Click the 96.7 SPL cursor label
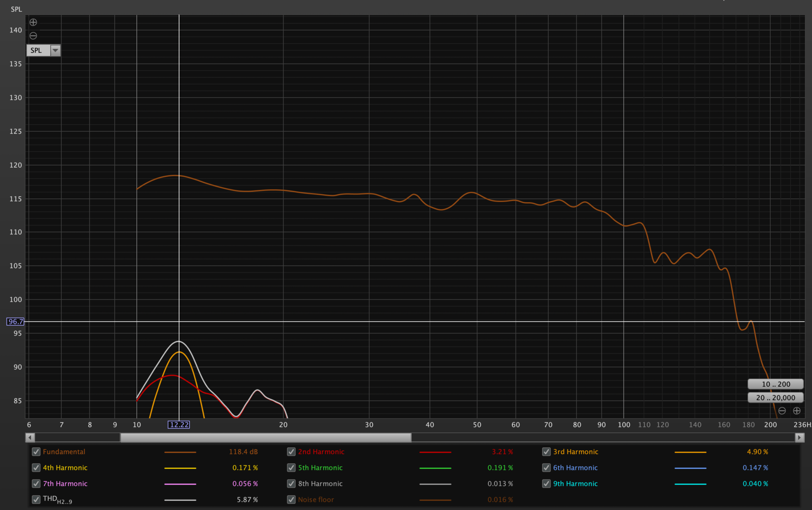 [x=15, y=322]
